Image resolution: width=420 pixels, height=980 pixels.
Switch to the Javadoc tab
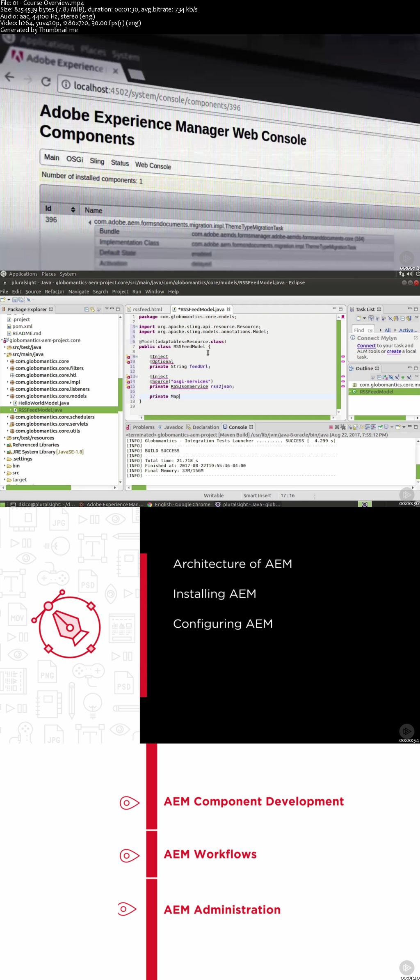(171, 427)
